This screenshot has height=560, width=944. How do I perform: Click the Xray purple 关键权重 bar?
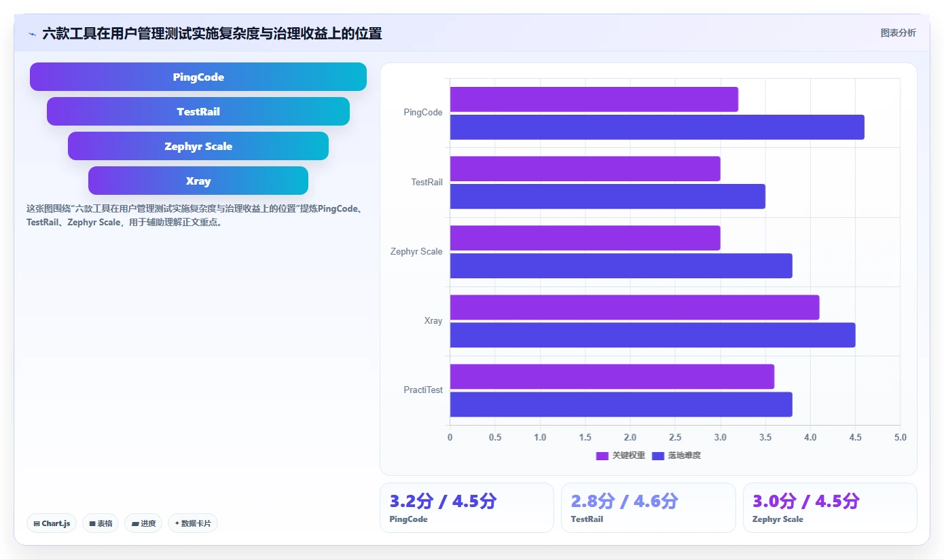(x=635, y=307)
